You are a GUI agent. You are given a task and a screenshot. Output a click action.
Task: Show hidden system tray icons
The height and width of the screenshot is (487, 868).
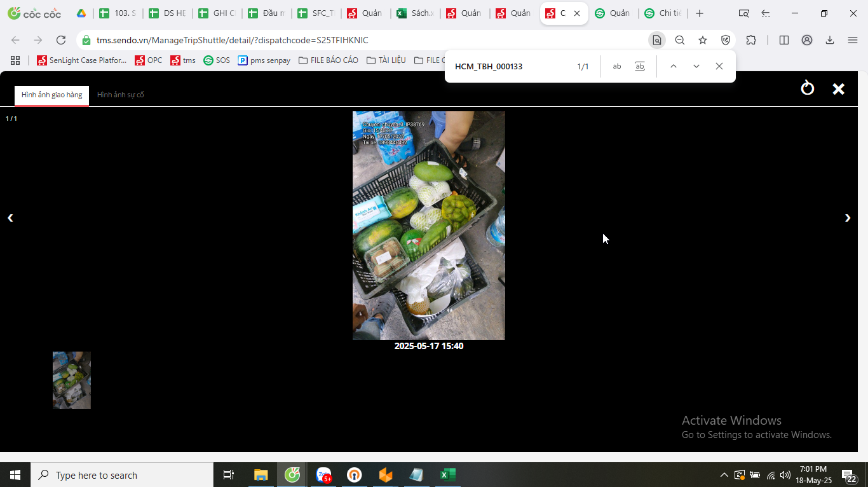click(x=724, y=475)
